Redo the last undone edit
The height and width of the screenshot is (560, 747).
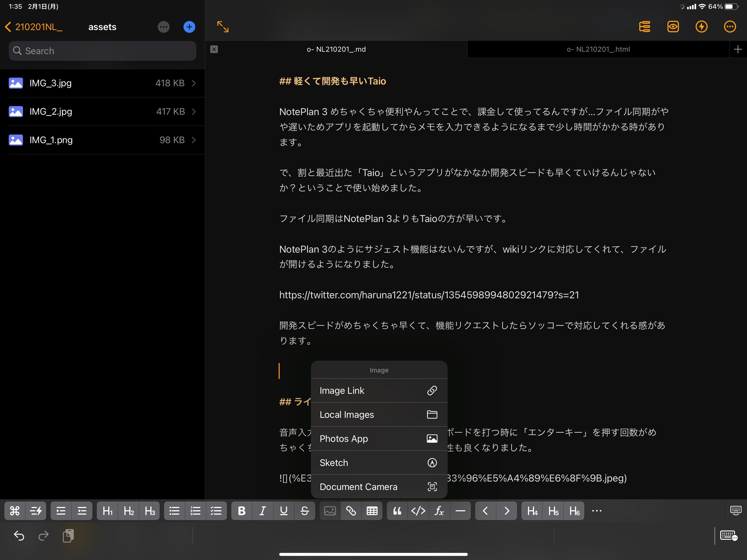[43, 536]
